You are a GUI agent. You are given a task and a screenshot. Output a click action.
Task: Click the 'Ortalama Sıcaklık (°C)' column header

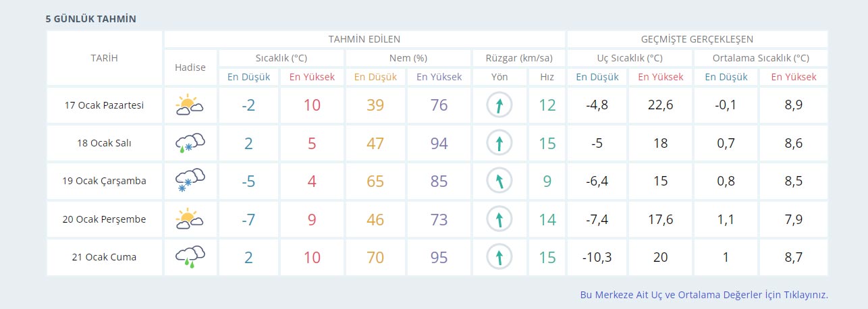761,58
